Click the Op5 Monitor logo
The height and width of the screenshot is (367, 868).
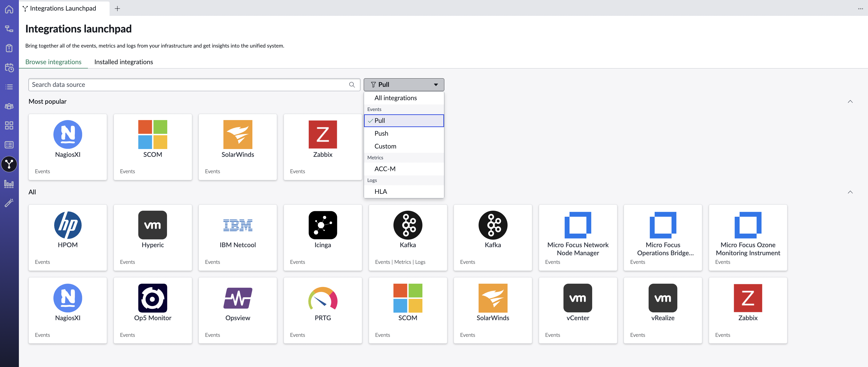point(153,298)
